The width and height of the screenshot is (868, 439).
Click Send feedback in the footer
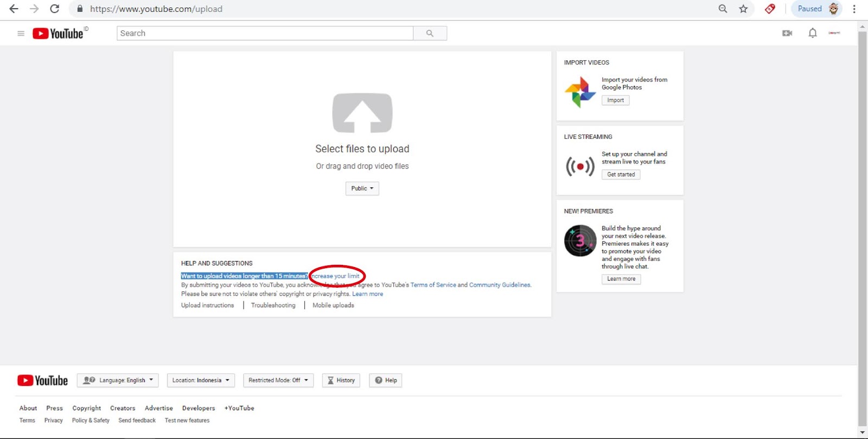137,421
